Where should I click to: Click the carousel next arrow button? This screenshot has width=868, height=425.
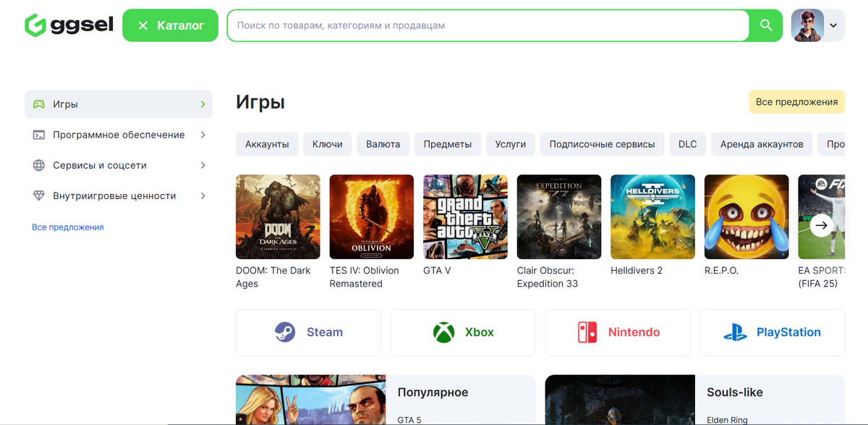coord(821,226)
